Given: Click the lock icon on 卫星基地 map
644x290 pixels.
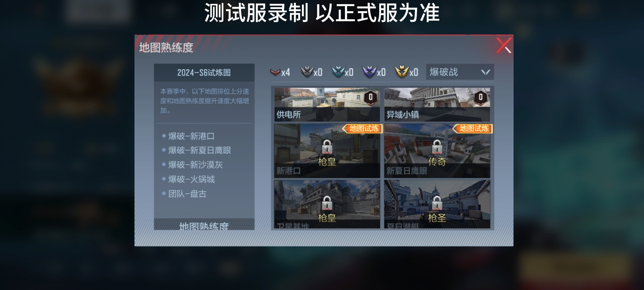Looking at the screenshot, I should tap(327, 203).
